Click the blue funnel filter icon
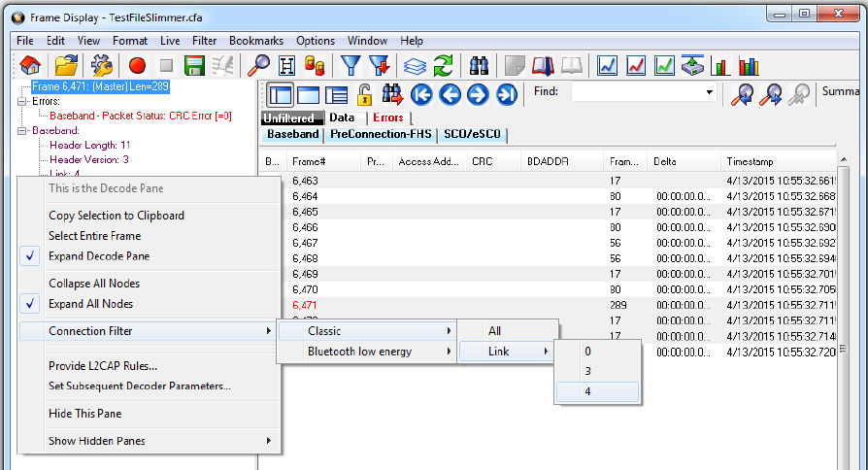The height and width of the screenshot is (470, 868). [351, 66]
